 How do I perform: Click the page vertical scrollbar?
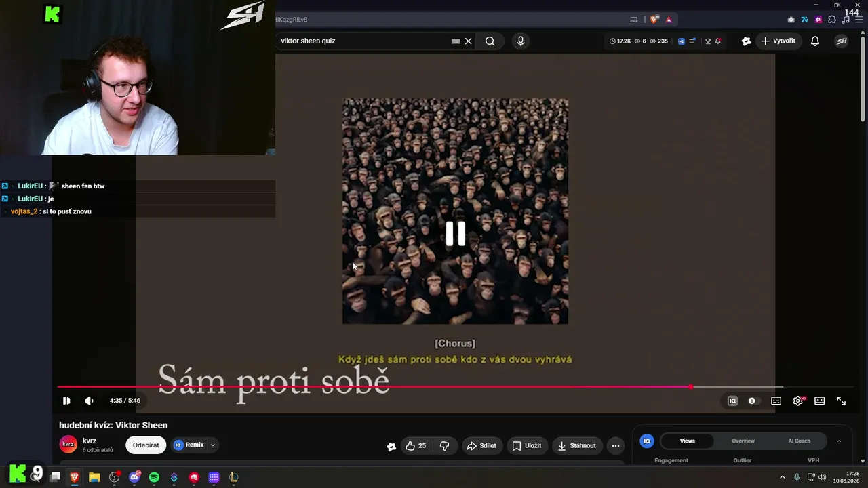863,78
